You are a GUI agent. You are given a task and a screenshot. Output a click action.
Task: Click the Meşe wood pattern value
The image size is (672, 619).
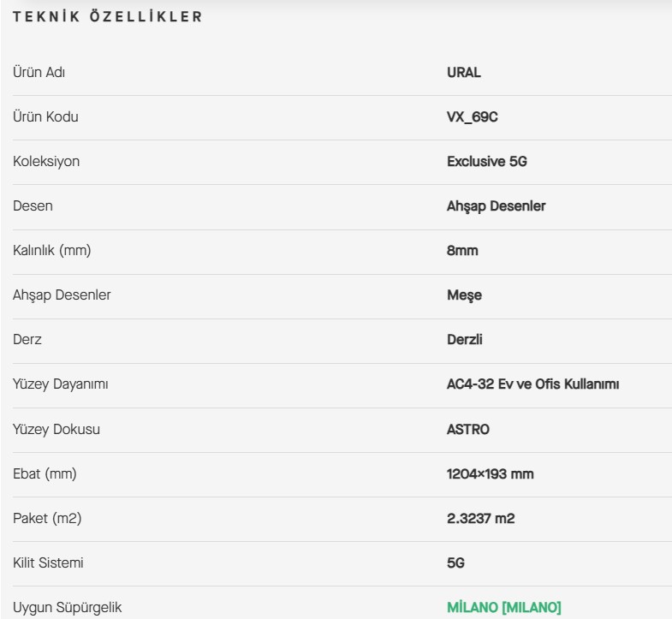465,295
